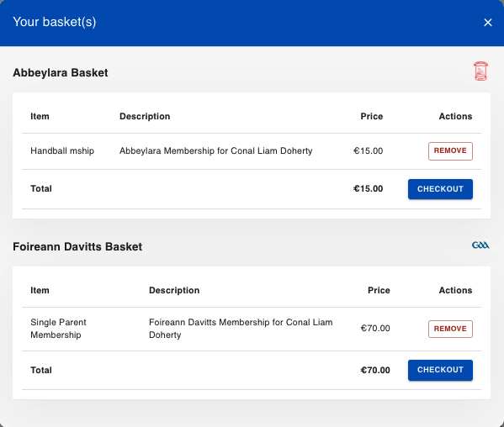The height and width of the screenshot is (427, 504).
Task: Close the Your basket(s) dialog
Action: pos(488,22)
